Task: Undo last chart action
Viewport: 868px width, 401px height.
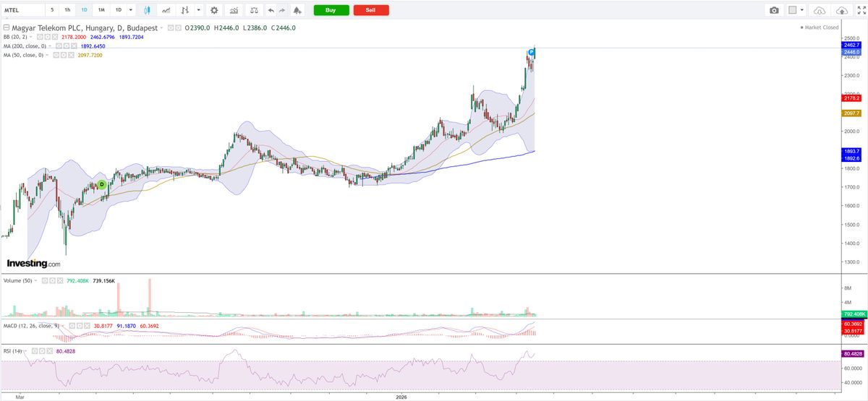Action: coord(271,10)
